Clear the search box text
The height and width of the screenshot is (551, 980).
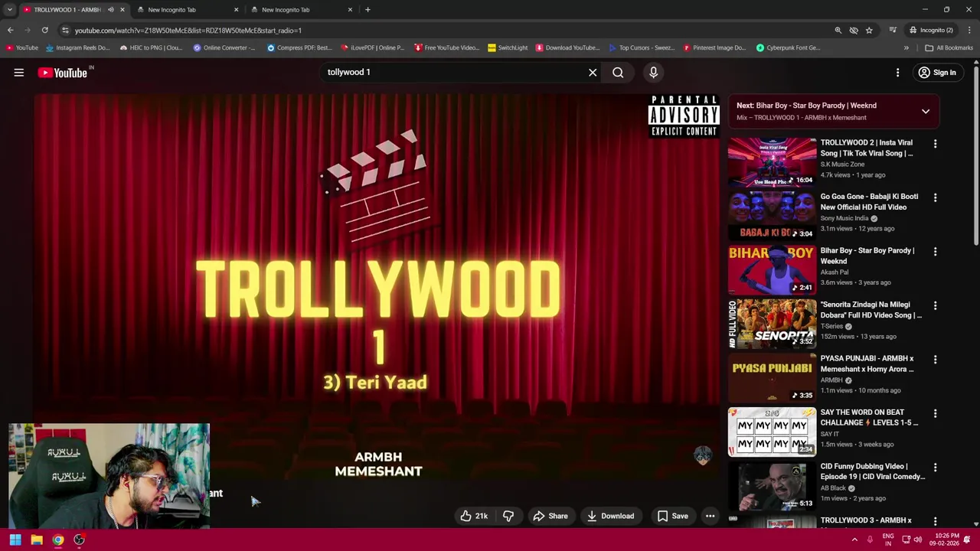(x=593, y=73)
